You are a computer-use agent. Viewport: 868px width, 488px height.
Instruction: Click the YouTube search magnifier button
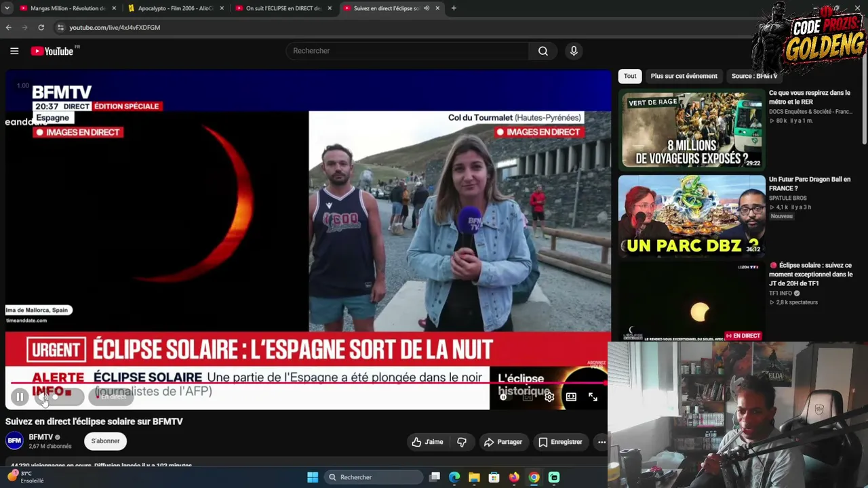(543, 51)
